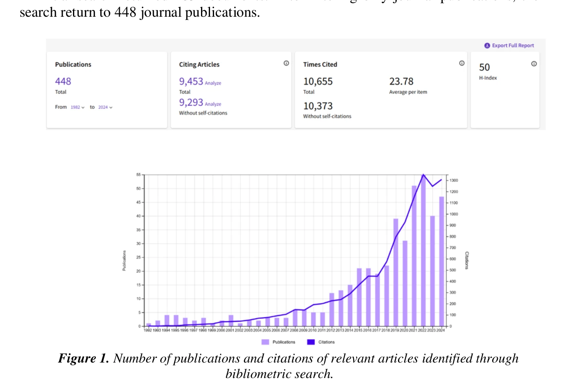Click the Publications left axis label
This screenshot has width=588, height=387.
click(x=124, y=261)
